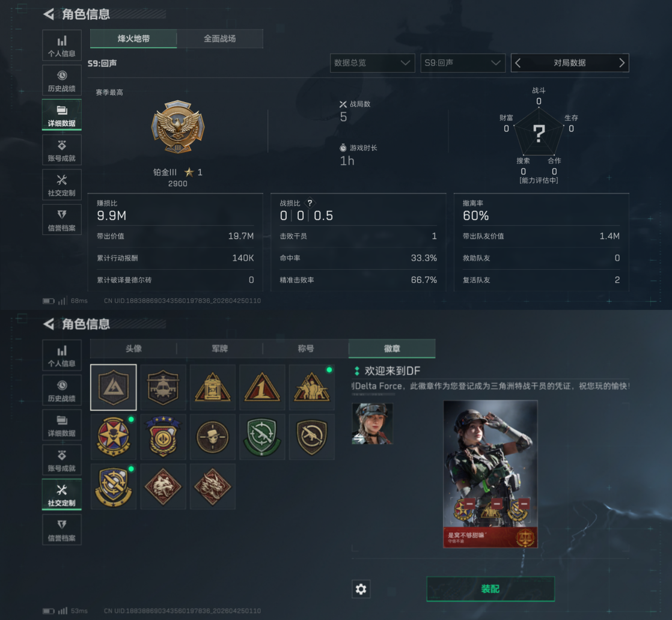The height and width of the screenshot is (620, 672).
Task: Select the green shield rifle badge
Action: click(262, 437)
